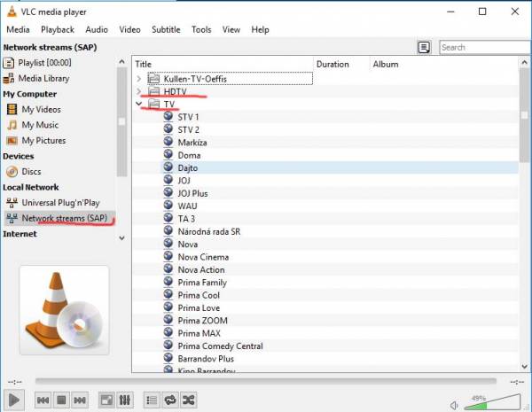Open the Video menu
Image resolution: width=532 pixels, height=412 pixels.
[x=129, y=29]
